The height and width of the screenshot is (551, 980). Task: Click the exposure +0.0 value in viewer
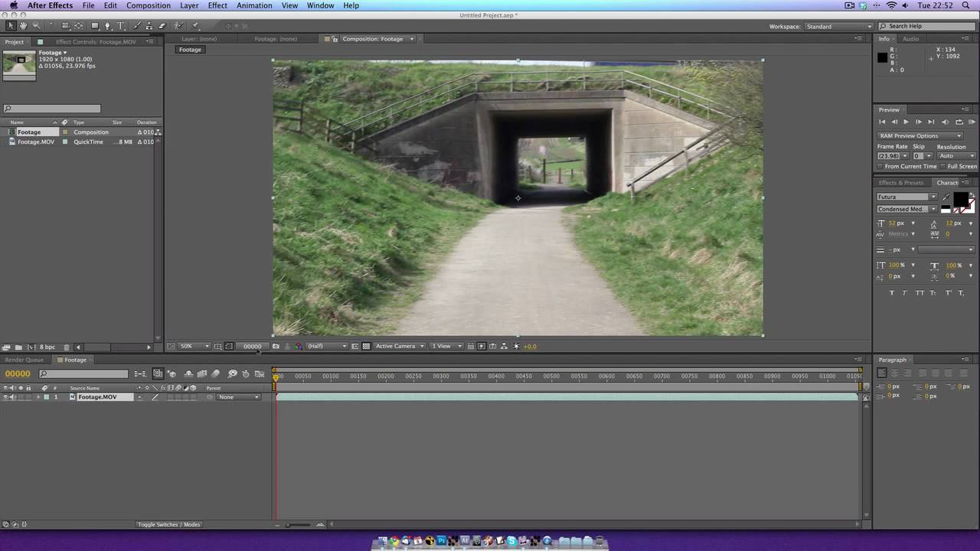pos(529,346)
